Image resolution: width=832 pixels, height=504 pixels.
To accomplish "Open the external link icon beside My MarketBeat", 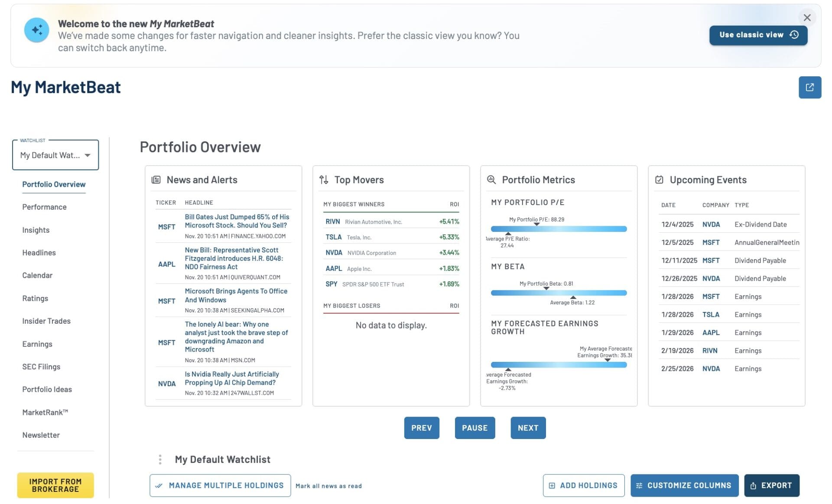I will click(x=809, y=88).
